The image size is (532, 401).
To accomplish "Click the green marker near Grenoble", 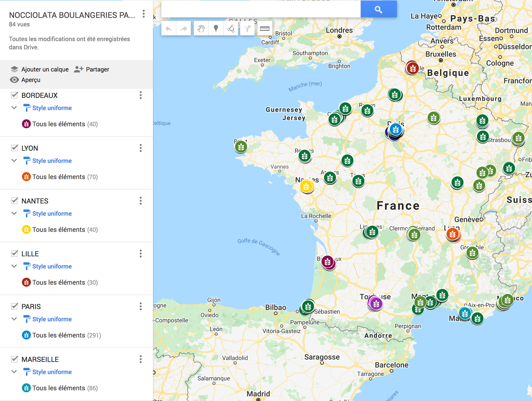I will tap(472, 253).
